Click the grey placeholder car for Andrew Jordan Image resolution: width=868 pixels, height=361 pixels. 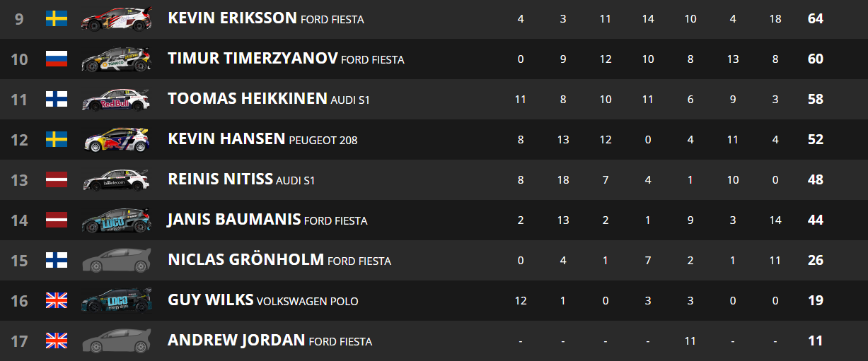(x=117, y=341)
